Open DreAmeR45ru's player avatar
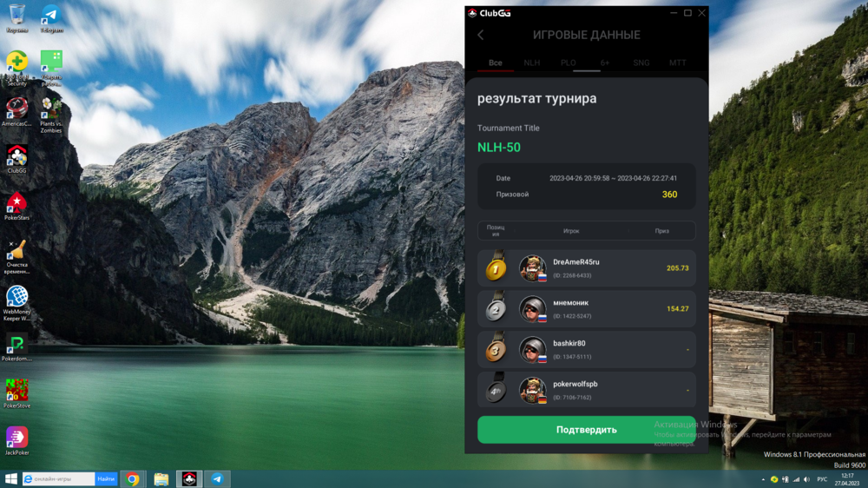Image resolution: width=868 pixels, height=488 pixels. click(x=532, y=267)
